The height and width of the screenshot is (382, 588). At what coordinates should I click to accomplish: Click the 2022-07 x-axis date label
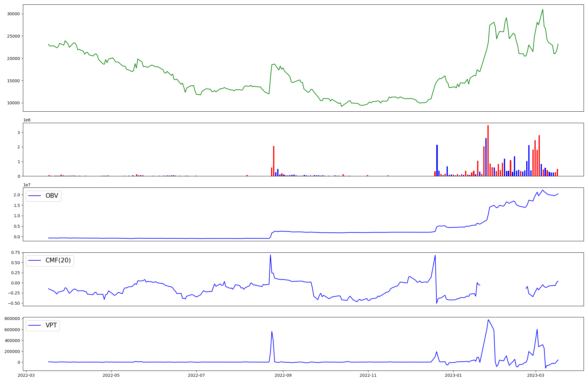tap(196, 375)
